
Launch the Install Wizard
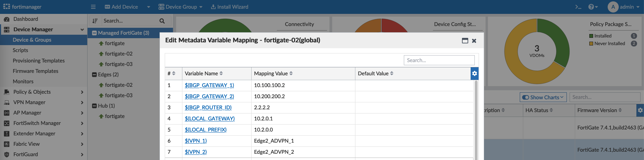[229, 7]
